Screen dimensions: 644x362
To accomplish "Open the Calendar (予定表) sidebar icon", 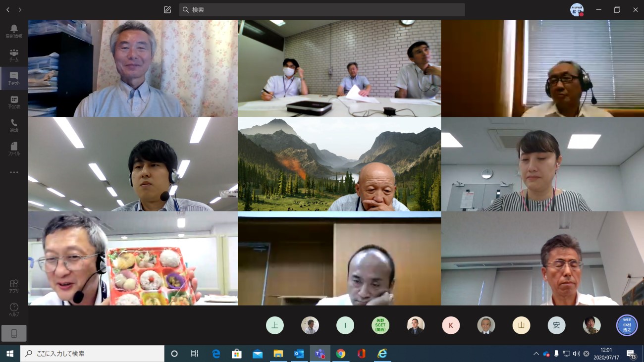I will click(x=14, y=102).
